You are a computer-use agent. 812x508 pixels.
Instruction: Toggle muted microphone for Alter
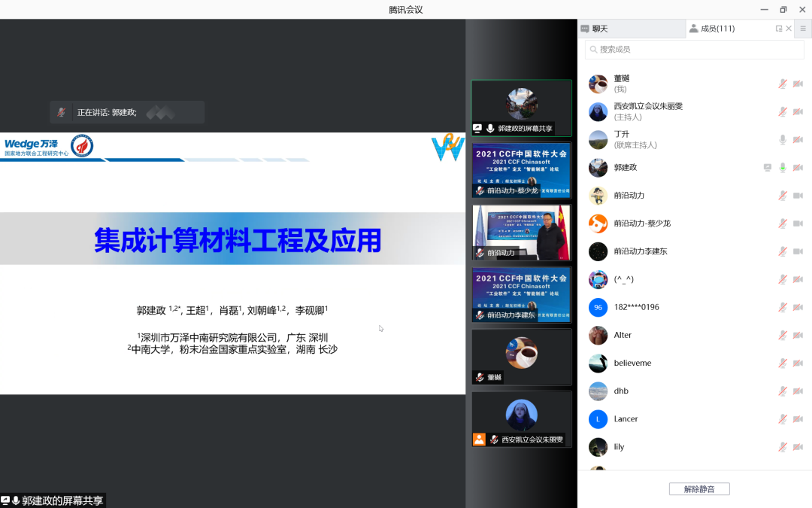point(783,335)
